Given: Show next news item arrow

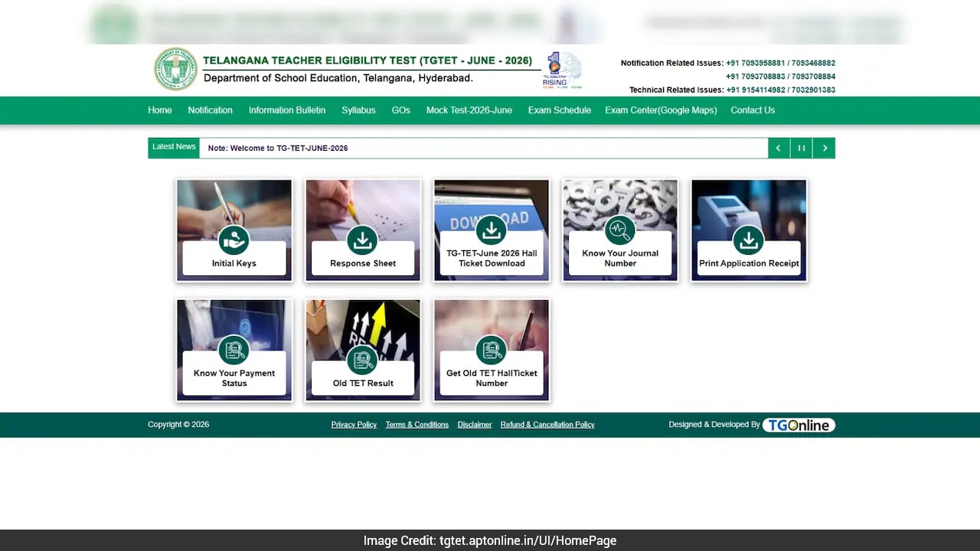Looking at the screenshot, I should click(825, 148).
